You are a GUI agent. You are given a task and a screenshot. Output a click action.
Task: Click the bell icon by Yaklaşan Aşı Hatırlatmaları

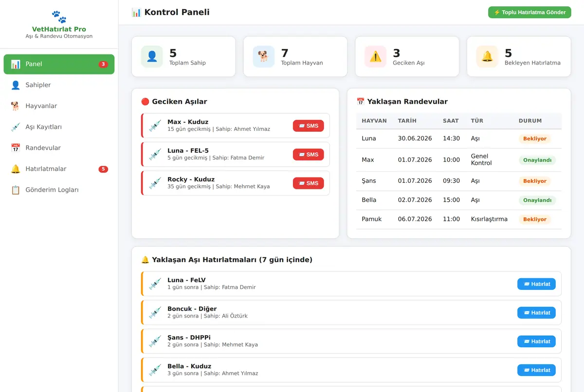coord(145,260)
